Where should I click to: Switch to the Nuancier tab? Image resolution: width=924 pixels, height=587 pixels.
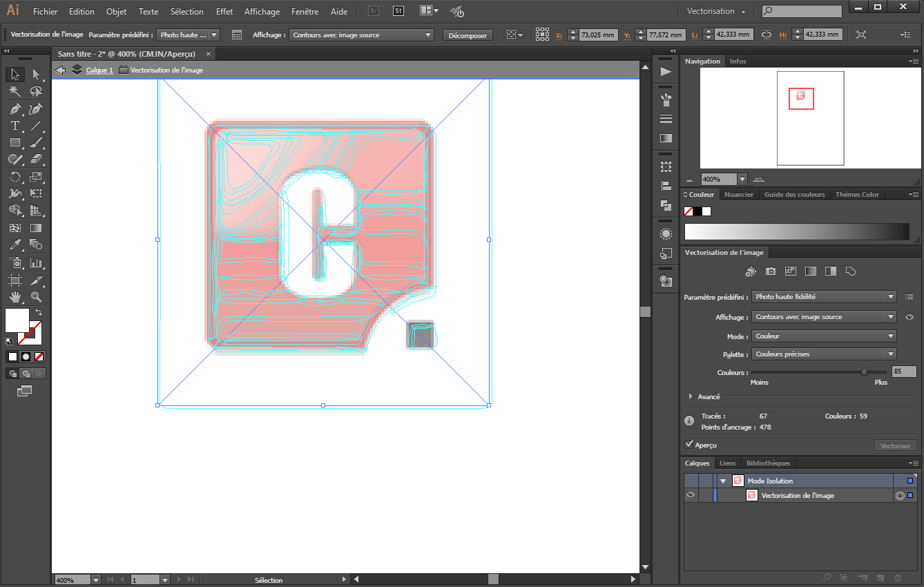[738, 195]
